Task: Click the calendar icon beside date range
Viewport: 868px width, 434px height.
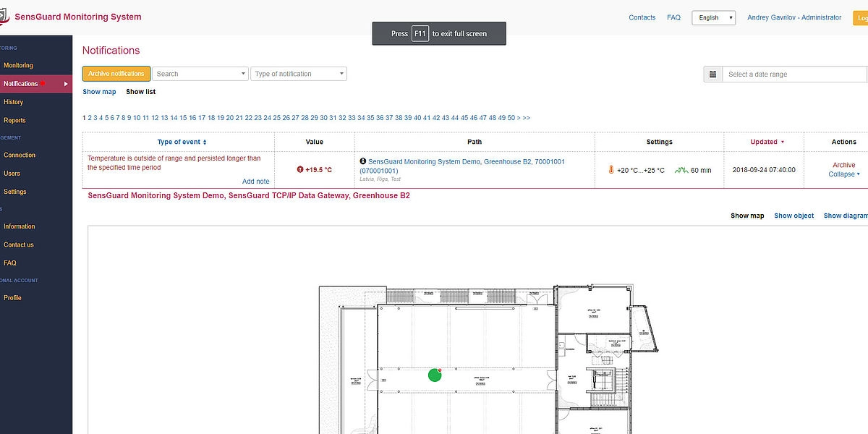Action: tap(712, 75)
